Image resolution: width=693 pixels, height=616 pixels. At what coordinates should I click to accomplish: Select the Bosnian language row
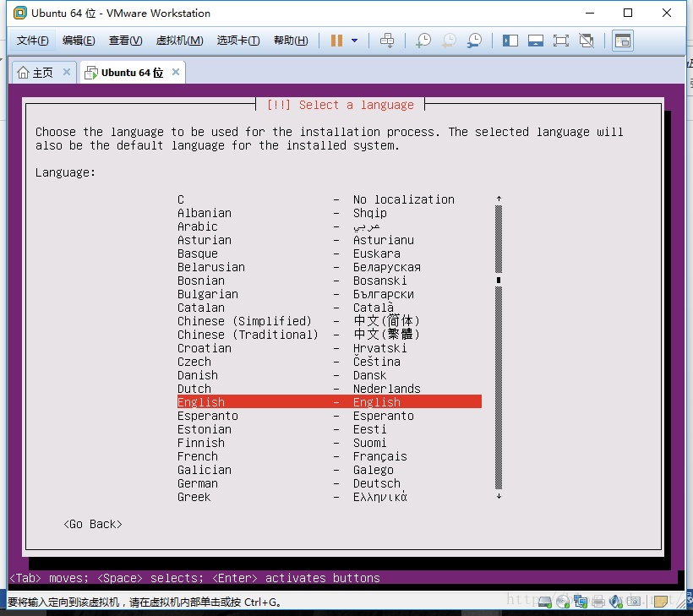(330, 281)
